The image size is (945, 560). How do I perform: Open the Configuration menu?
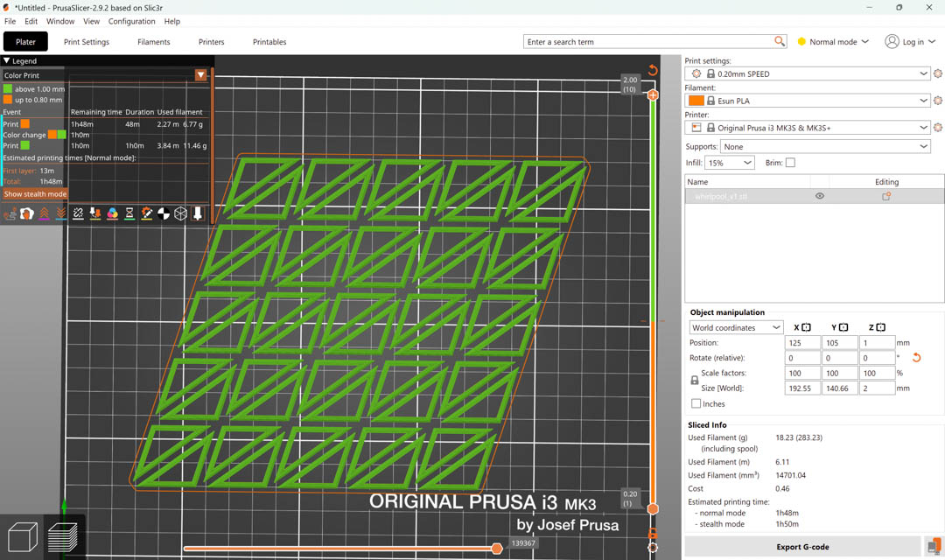pyautogui.click(x=131, y=21)
